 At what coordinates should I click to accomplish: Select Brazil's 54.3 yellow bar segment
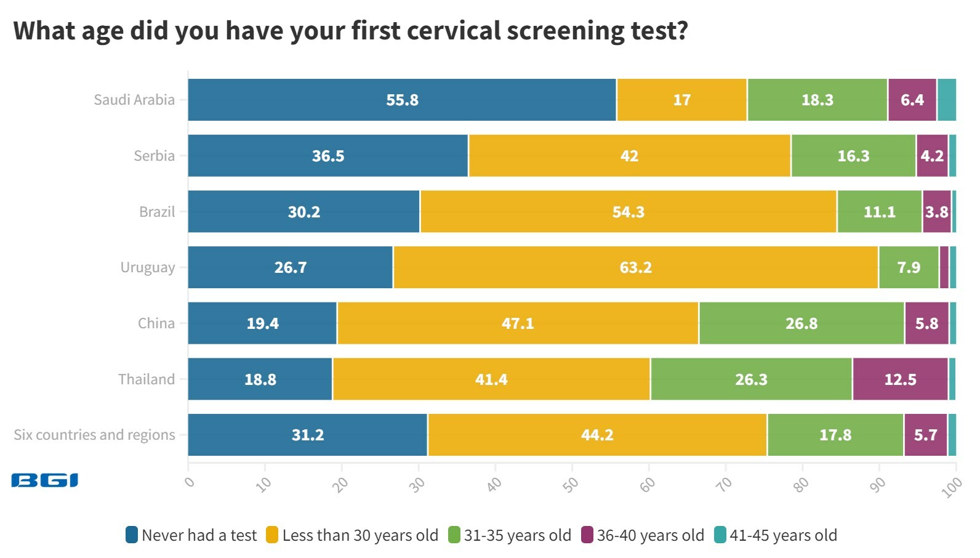click(628, 212)
